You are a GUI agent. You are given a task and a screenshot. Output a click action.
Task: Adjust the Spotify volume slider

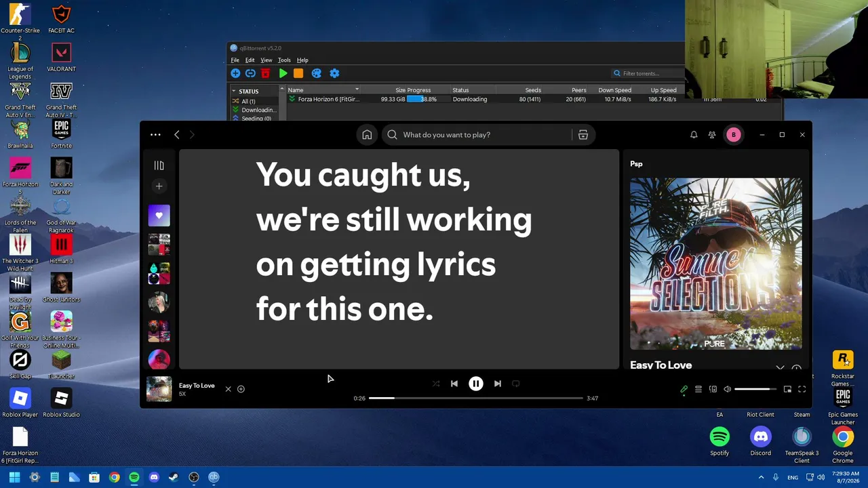click(x=755, y=389)
